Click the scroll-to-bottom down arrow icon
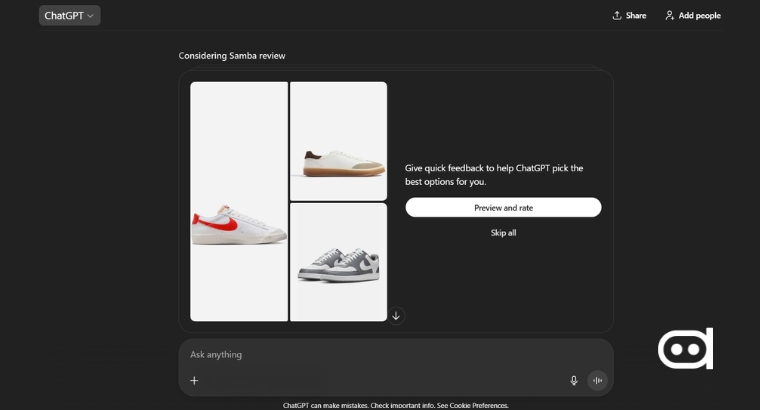The height and width of the screenshot is (410, 760). point(396,316)
